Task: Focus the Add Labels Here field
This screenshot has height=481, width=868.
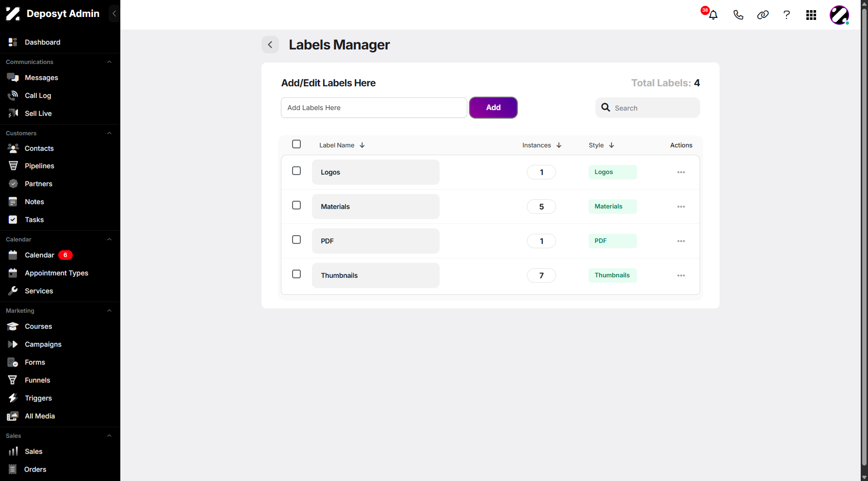Action: pyautogui.click(x=374, y=108)
